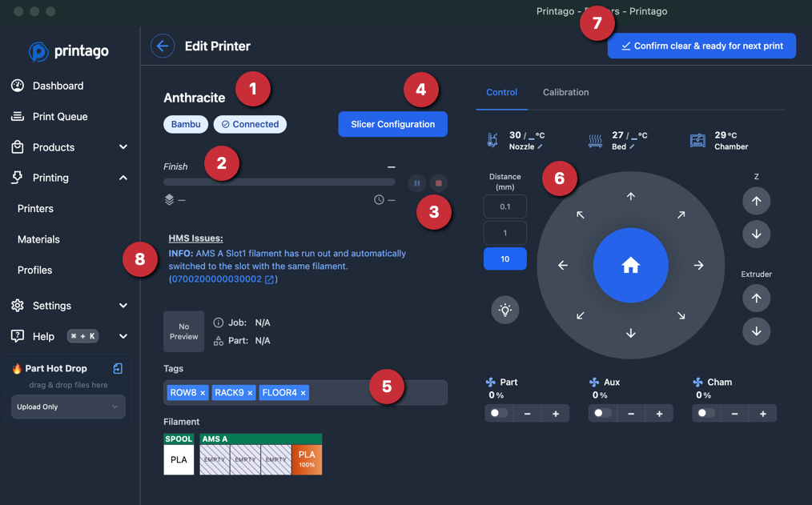Open the Upload Only dropdown
The height and width of the screenshot is (505, 812).
pyautogui.click(x=68, y=407)
